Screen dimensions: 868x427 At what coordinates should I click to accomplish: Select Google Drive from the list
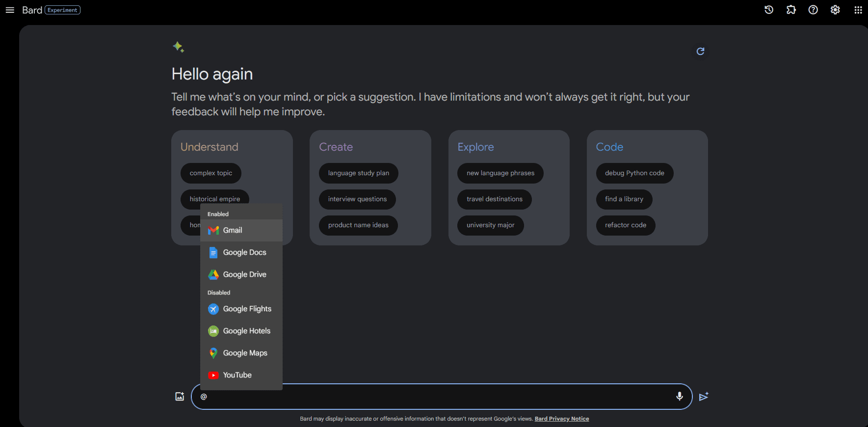241,274
